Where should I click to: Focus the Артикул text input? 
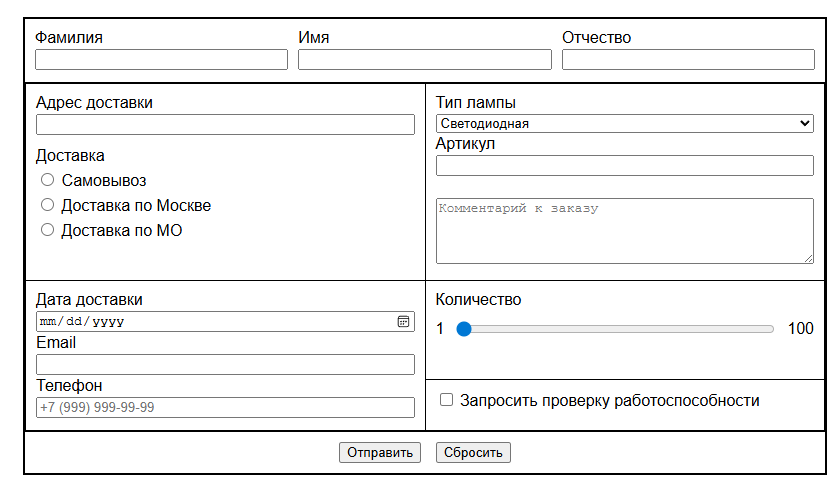pyautogui.click(x=624, y=166)
